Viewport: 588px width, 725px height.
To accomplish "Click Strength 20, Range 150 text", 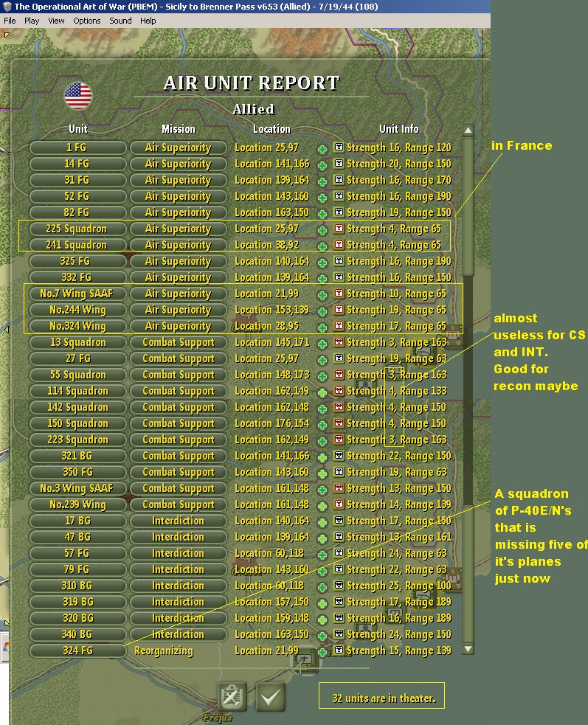I will tap(399, 164).
